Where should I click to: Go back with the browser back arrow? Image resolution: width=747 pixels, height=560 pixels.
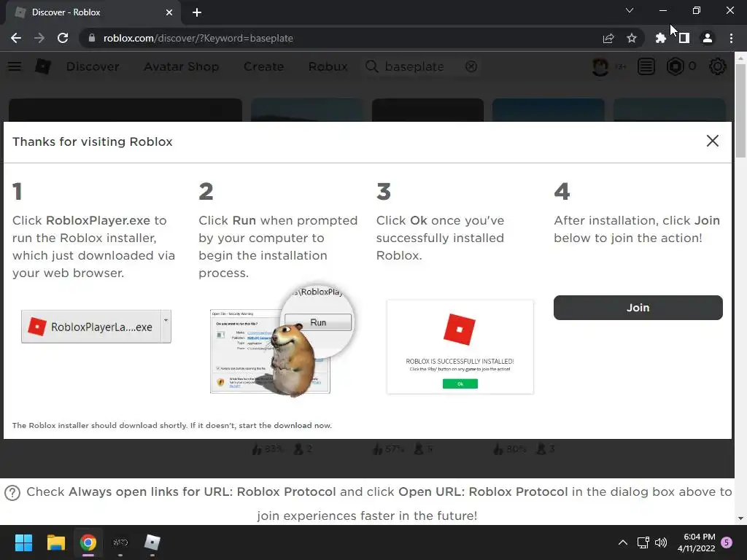pyautogui.click(x=16, y=38)
